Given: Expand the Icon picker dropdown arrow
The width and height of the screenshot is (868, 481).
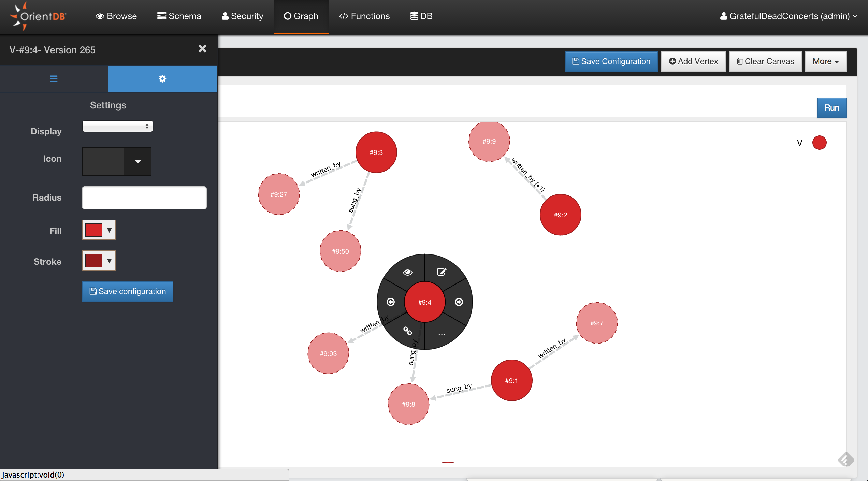Looking at the screenshot, I should pos(138,161).
